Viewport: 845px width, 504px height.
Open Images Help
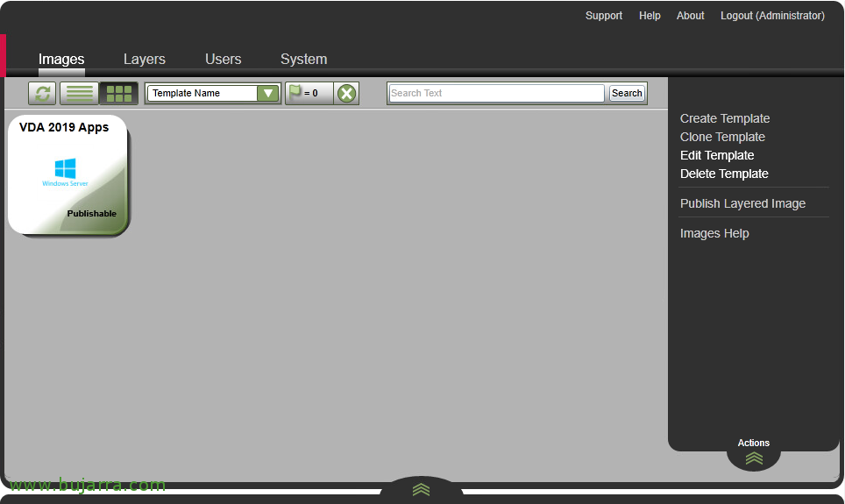(714, 233)
